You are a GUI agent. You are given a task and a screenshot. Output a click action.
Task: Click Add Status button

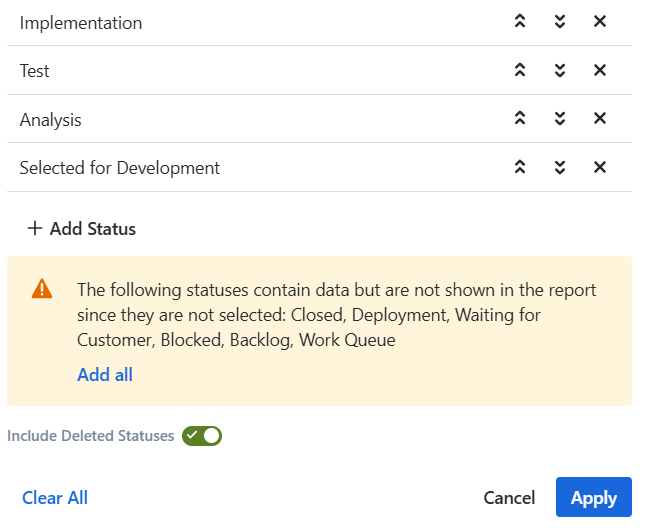click(x=92, y=229)
